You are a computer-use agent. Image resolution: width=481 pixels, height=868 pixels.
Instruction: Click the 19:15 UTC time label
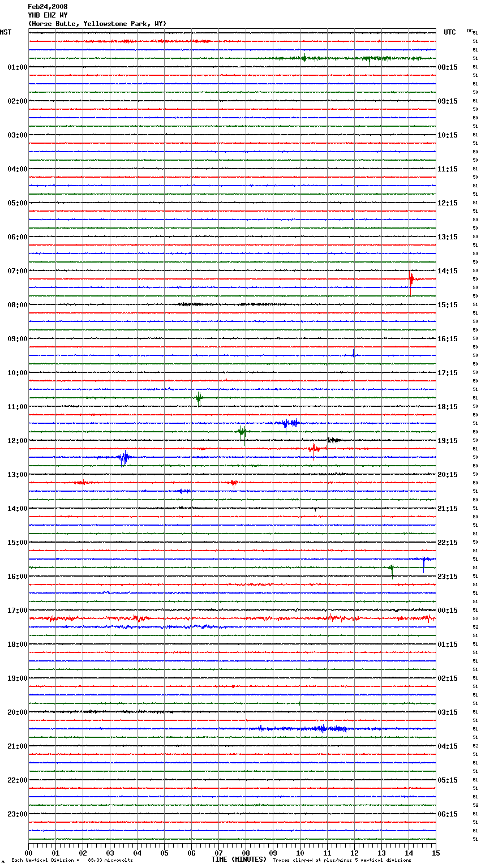pos(448,441)
